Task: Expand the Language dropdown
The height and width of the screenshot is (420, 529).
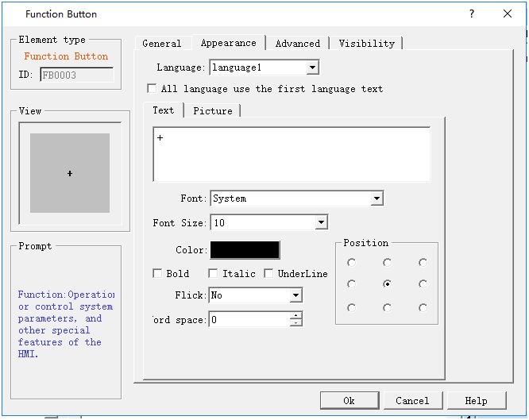Action: [312, 68]
